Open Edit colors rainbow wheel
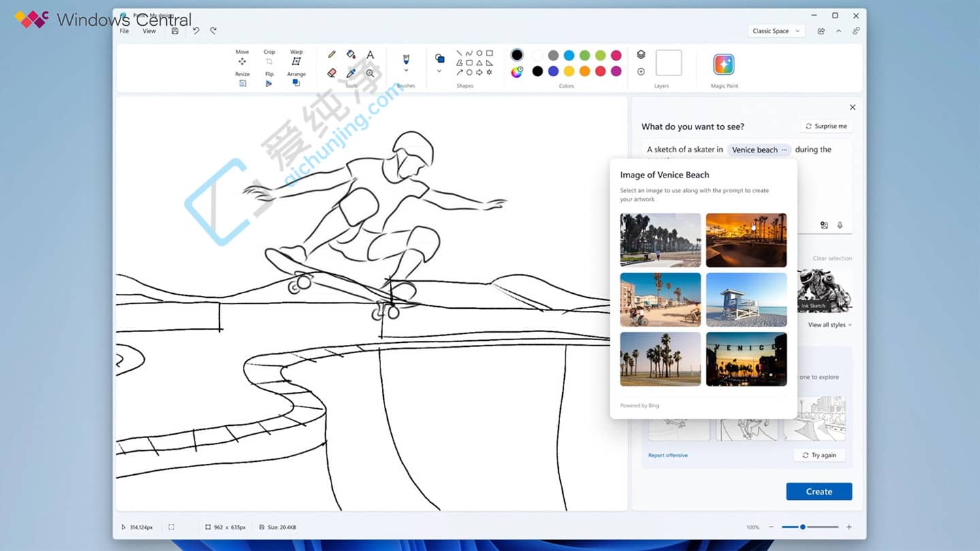 [x=517, y=71]
